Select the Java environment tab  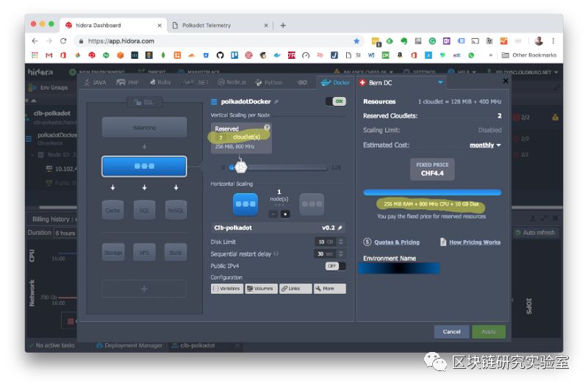pos(96,82)
